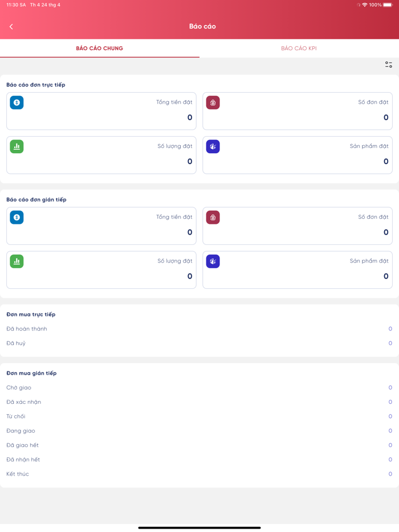Viewport: 399px width, 532px height.
Task: Switch to BÁO CÁO KPI tab
Action: 299,48
